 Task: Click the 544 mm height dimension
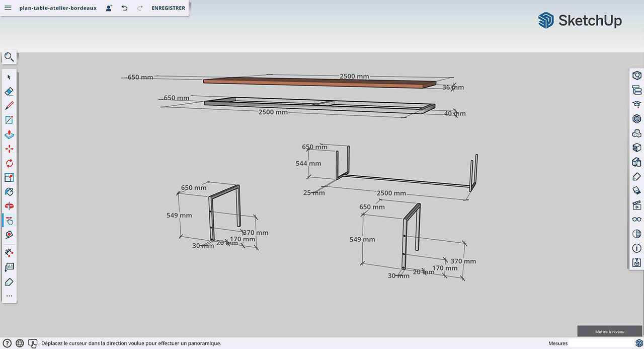pyautogui.click(x=308, y=163)
